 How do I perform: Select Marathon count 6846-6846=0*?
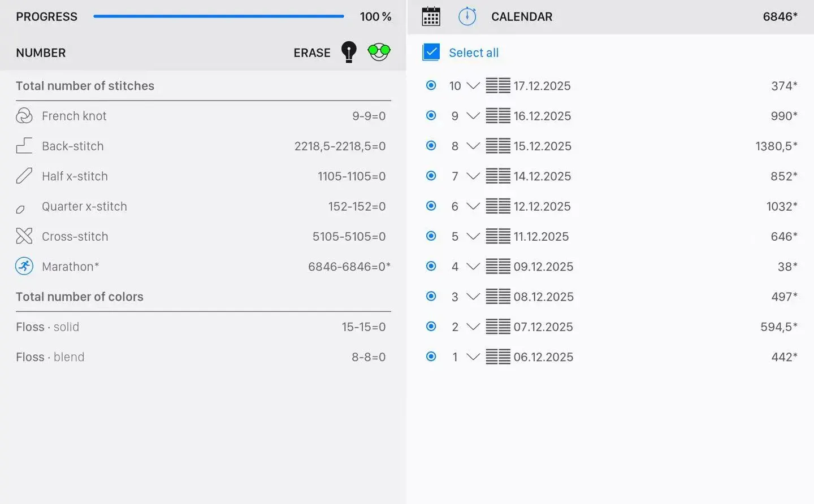coord(349,267)
